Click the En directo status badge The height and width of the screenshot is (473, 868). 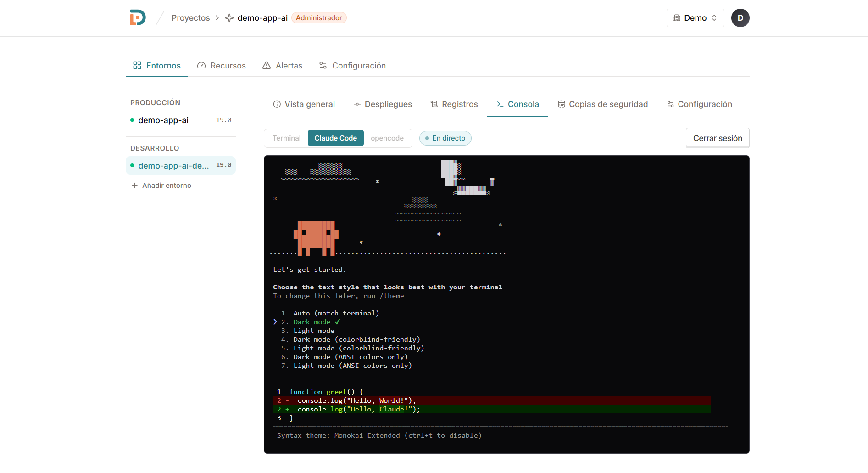445,138
